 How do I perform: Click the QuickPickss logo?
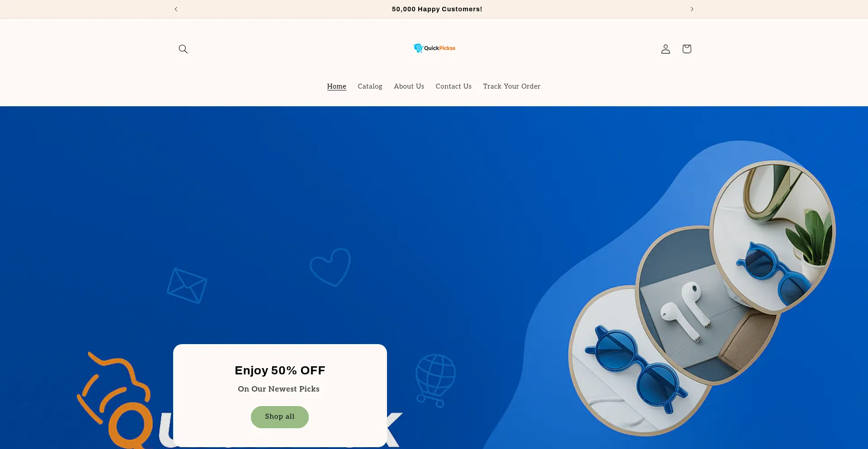434,48
